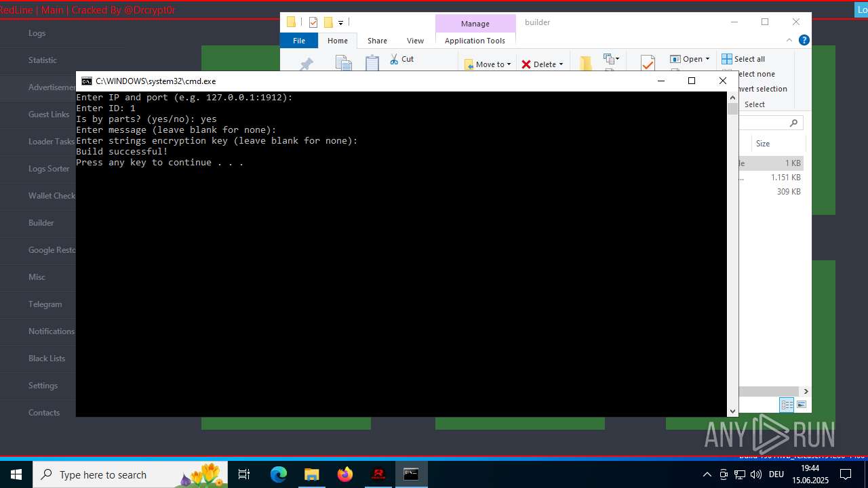
Task: Click the Explorer search input field
Action: pos(772,123)
